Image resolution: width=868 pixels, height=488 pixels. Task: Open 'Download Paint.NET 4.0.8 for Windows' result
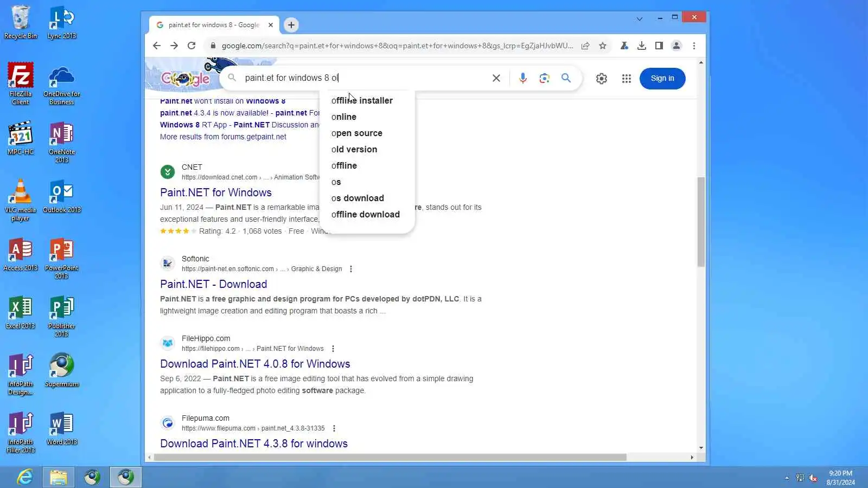click(x=255, y=364)
